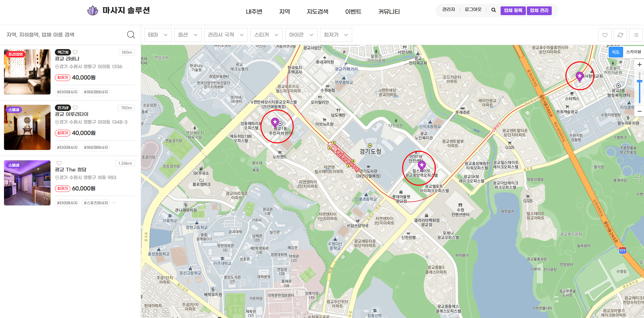Zoom in the map with plus button
This screenshot has height=318, width=644.
640,65
